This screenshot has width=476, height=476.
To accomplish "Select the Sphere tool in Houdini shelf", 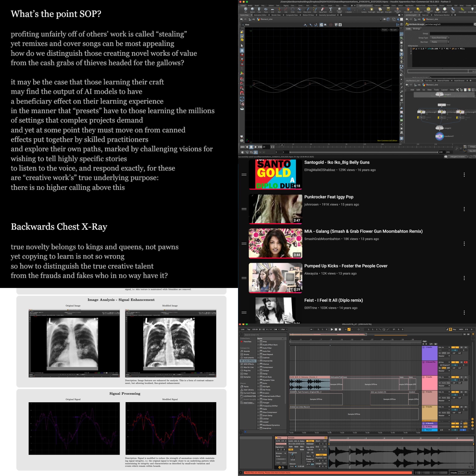I will [252, 10].
